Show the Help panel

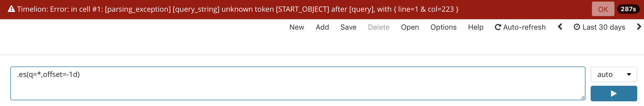pos(476,27)
